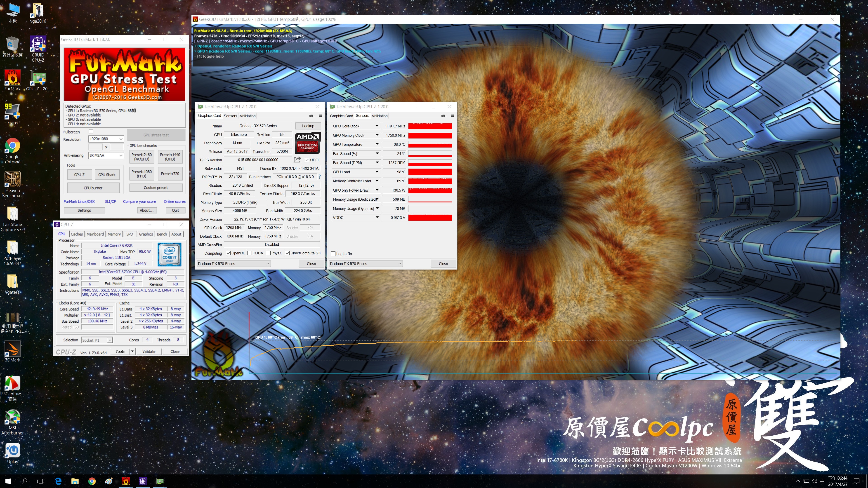Open the Online scores link
The image size is (868, 488).
pyautogui.click(x=175, y=201)
